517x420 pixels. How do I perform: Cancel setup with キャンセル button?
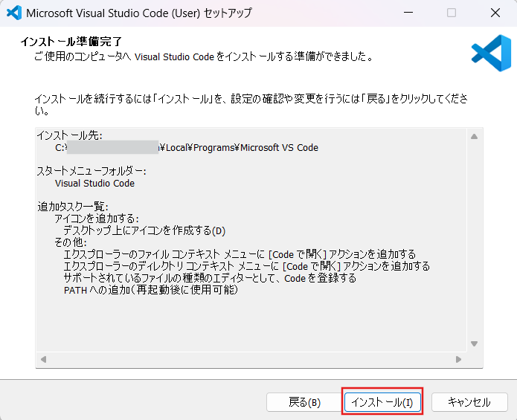coord(469,402)
